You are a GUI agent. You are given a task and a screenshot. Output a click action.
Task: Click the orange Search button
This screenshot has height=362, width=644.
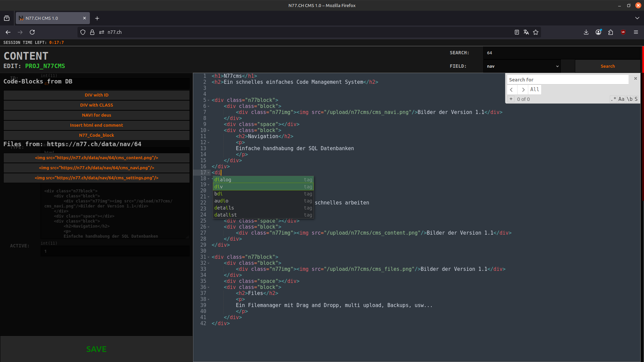[607, 66]
